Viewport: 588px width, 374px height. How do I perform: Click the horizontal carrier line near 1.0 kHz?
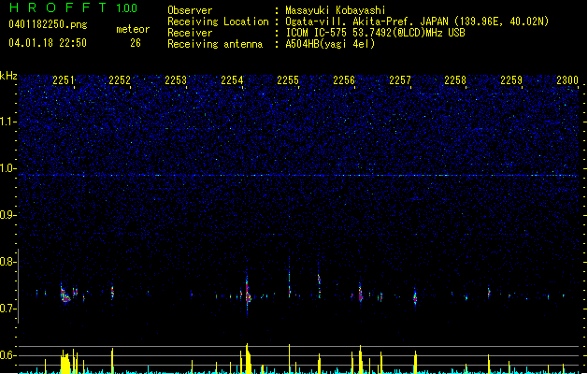298,175
